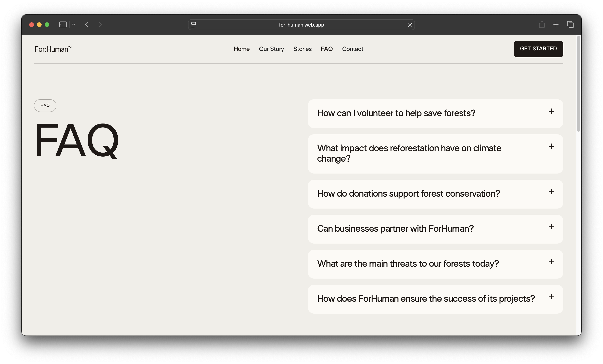Image resolution: width=603 pixels, height=364 pixels.
Task: Open the Share icon in toolbar
Action: (x=542, y=24)
